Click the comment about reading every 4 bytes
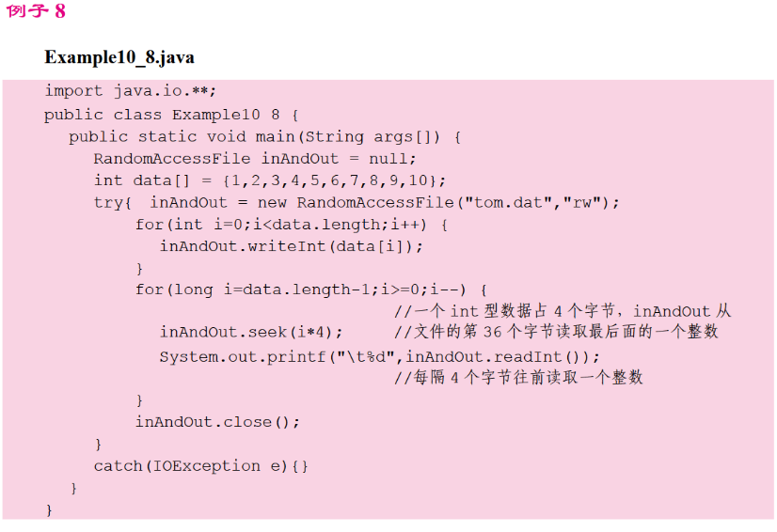 [x=518, y=378]
